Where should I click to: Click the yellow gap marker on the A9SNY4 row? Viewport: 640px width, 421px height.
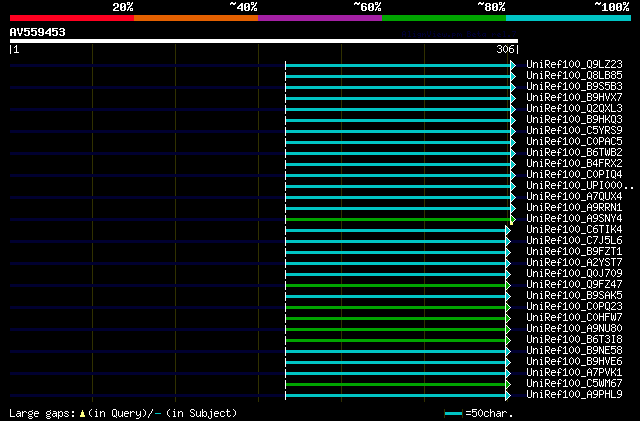(511, 223)
